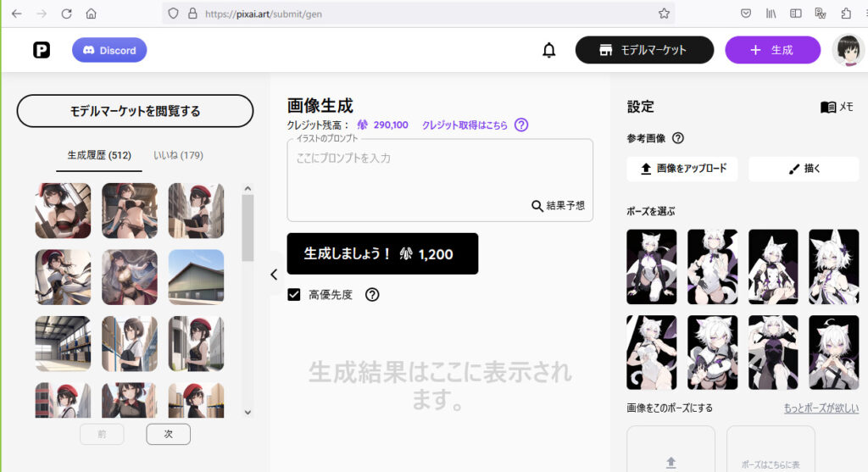This screenshot has height=472, width=868.
Task: Open second thumbnail in first history row
Action: pyautogui.click(x=130, y=211)
